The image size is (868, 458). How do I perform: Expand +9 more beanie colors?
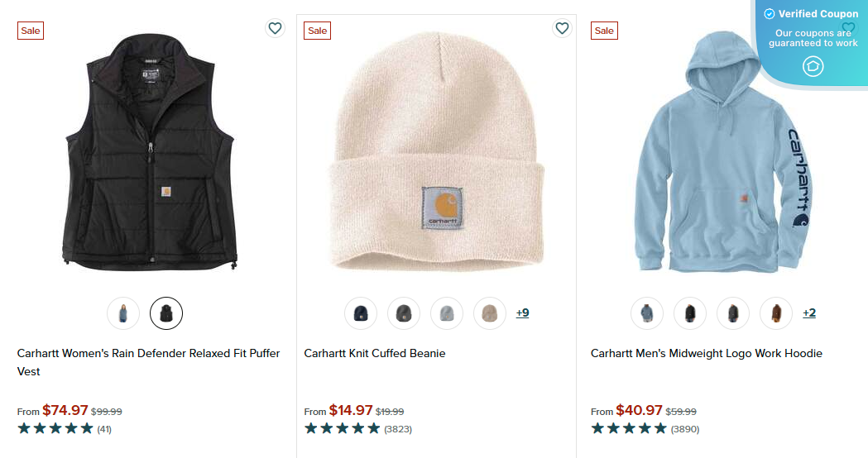coord(522,313)
